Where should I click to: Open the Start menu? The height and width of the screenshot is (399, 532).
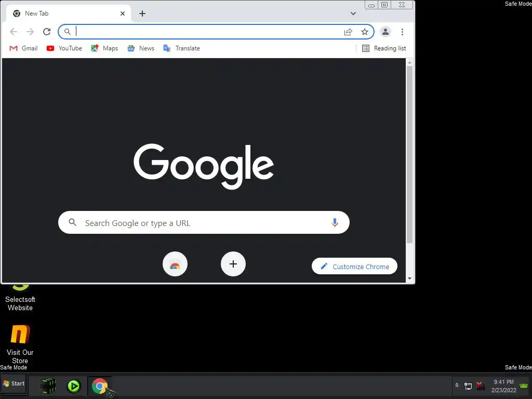[x=14, y=384]
